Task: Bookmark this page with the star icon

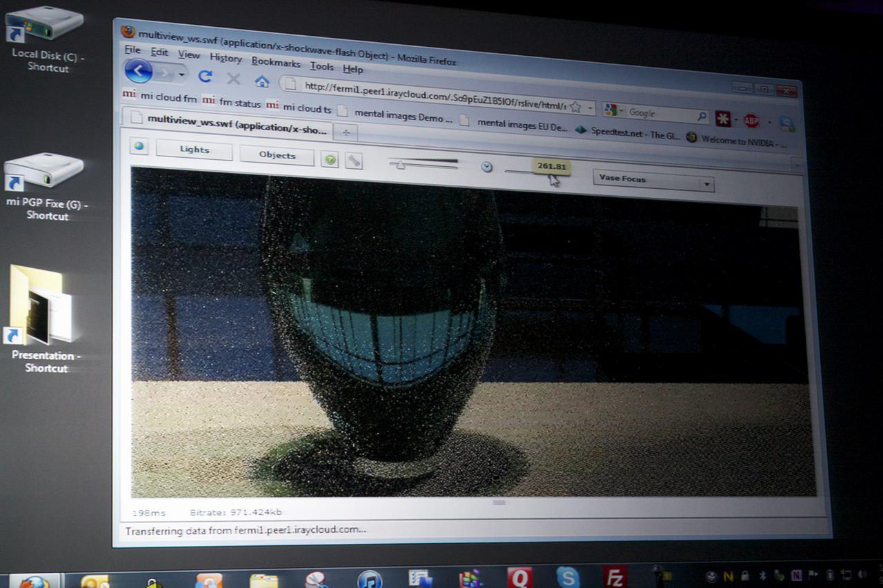Action: click(575, 107)
